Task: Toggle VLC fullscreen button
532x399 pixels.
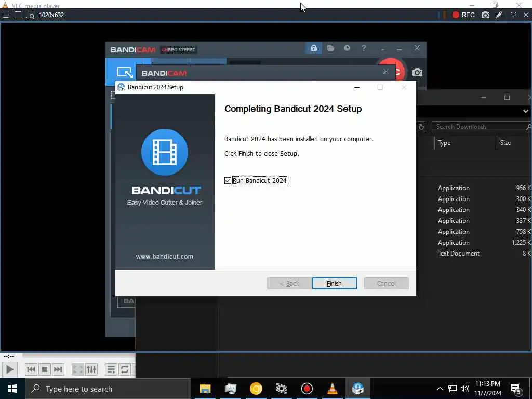Action: click(78, 369)
